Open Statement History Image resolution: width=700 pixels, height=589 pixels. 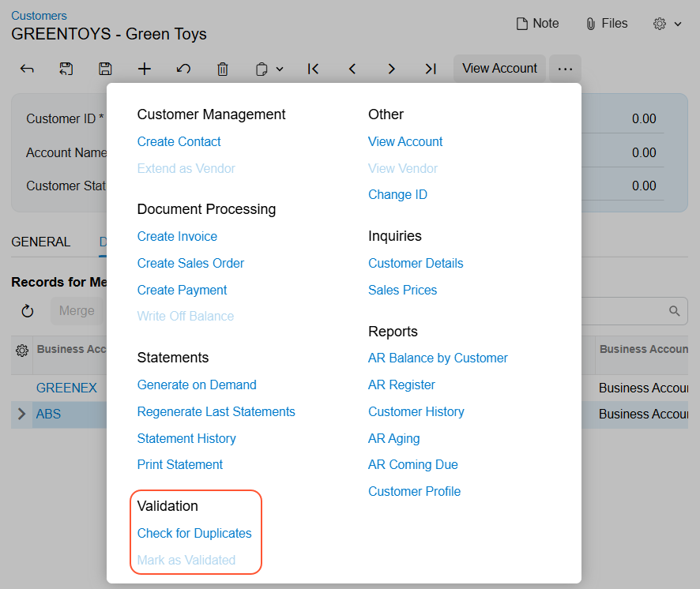[186, 438]
